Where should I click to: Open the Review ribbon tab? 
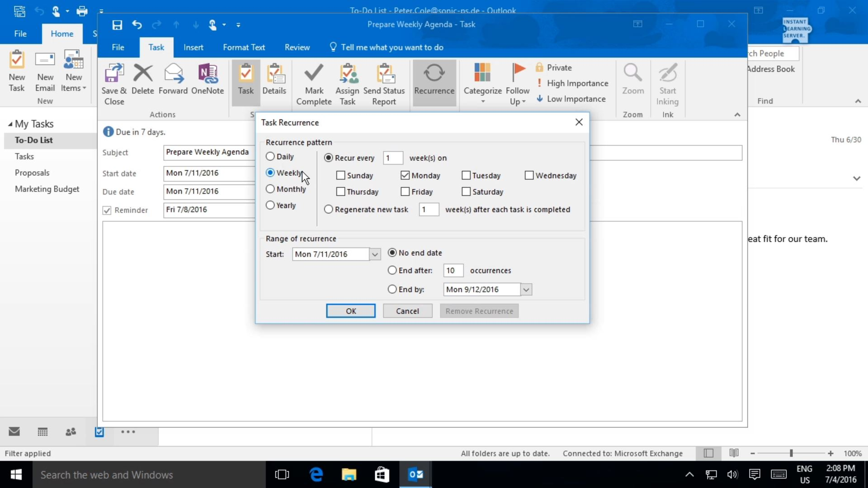pos(297,47)
